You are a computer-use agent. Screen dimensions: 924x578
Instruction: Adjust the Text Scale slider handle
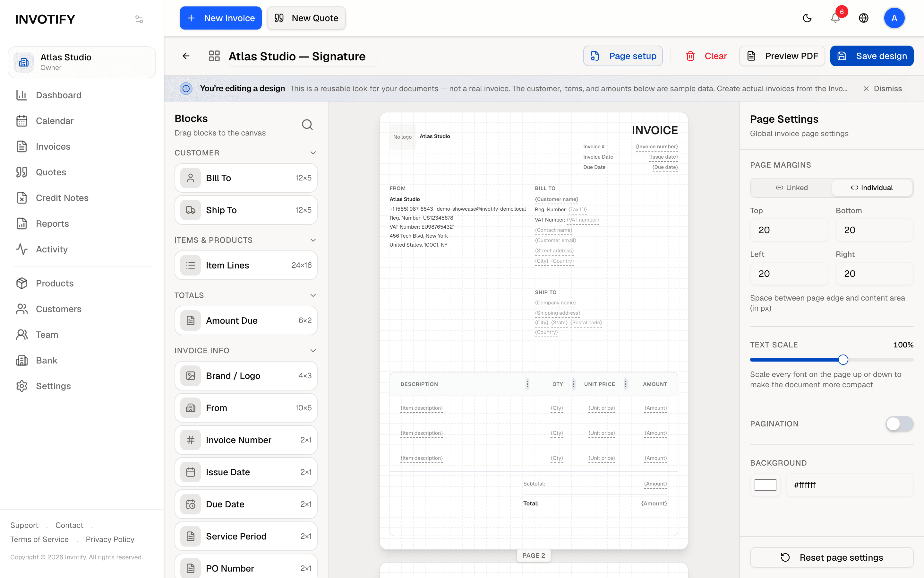point(843,360)
